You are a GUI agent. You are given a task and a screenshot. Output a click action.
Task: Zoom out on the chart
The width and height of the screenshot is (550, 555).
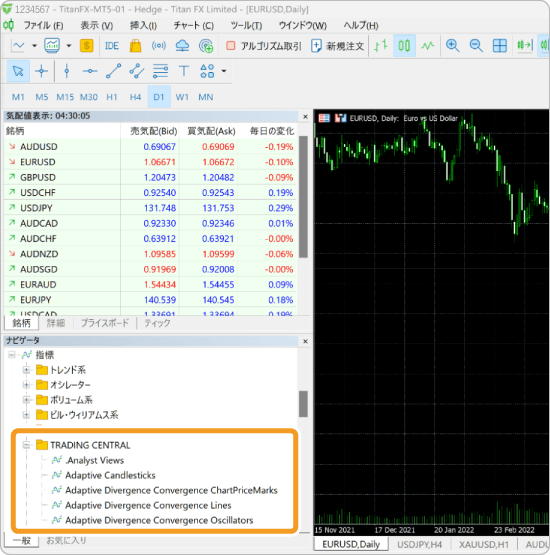click(476, 46)
